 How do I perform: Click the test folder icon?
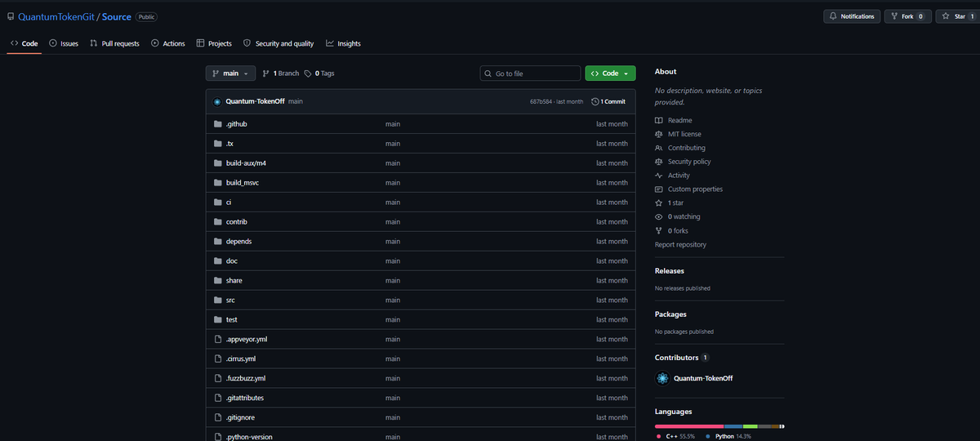pos(218,320)
